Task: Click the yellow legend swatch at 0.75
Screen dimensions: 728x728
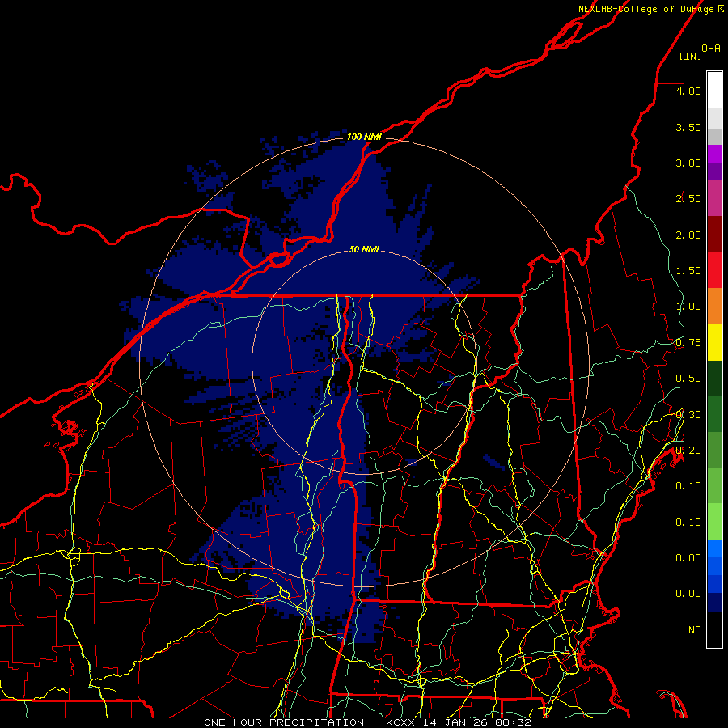Action: pos(714,342)
